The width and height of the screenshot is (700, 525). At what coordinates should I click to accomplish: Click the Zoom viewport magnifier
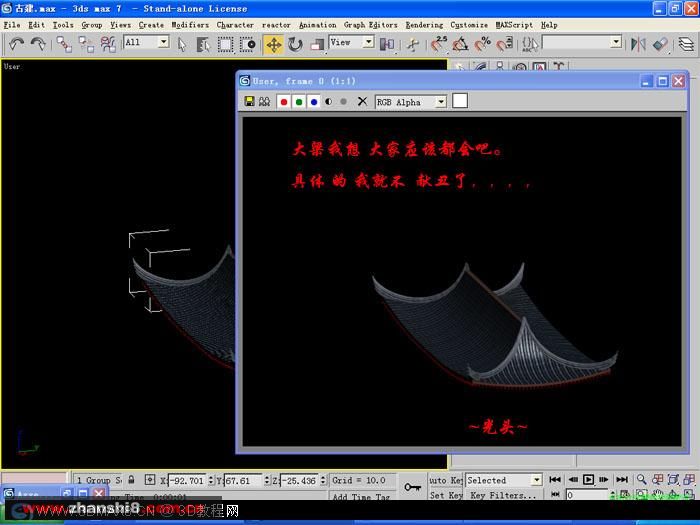pos(642,479)
